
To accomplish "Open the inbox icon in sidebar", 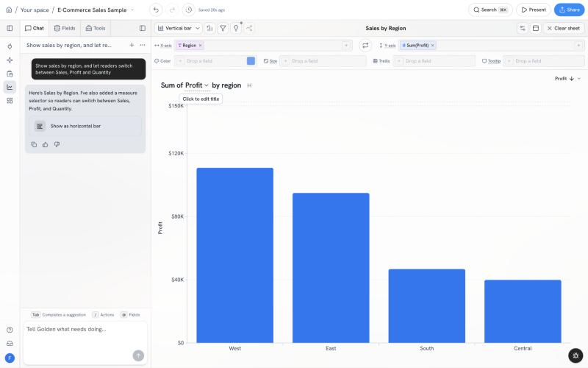I will [x=10, y=343].
